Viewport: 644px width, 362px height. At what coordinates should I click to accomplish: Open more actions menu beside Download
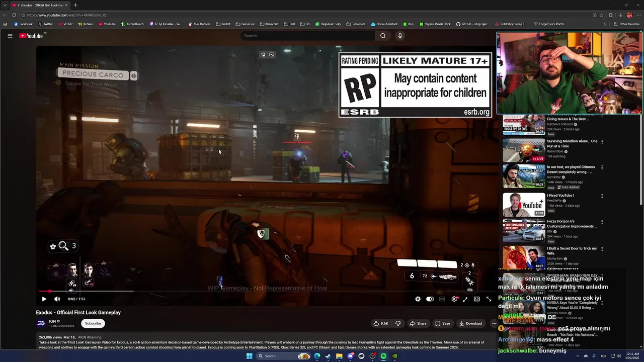tap(494, 323)
